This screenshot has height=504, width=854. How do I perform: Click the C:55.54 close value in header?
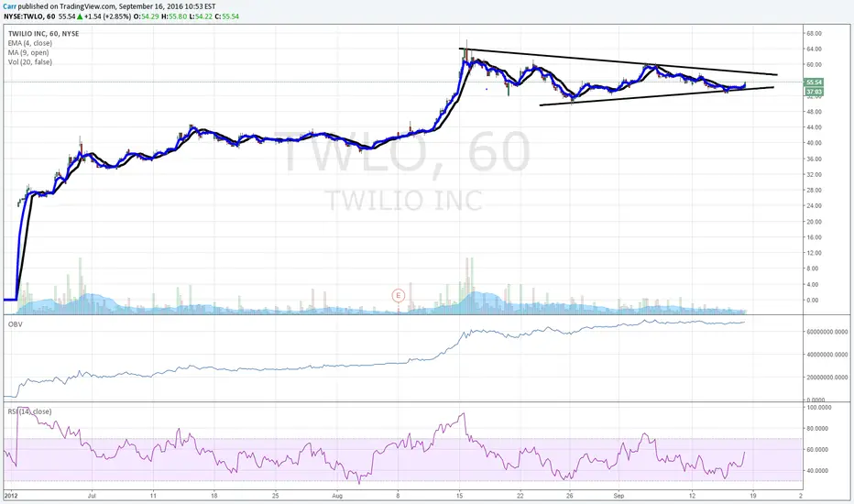[x=227, y=16]
